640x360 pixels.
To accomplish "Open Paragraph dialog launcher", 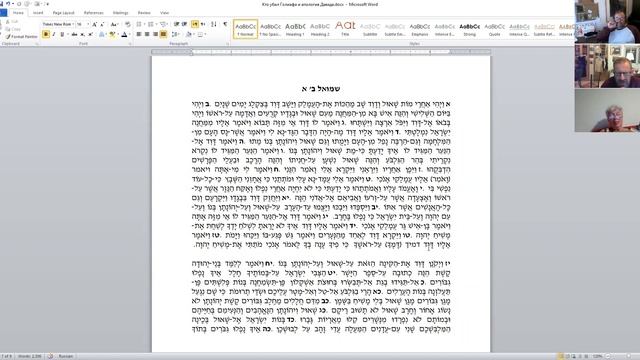I will [x=227, y=44].
